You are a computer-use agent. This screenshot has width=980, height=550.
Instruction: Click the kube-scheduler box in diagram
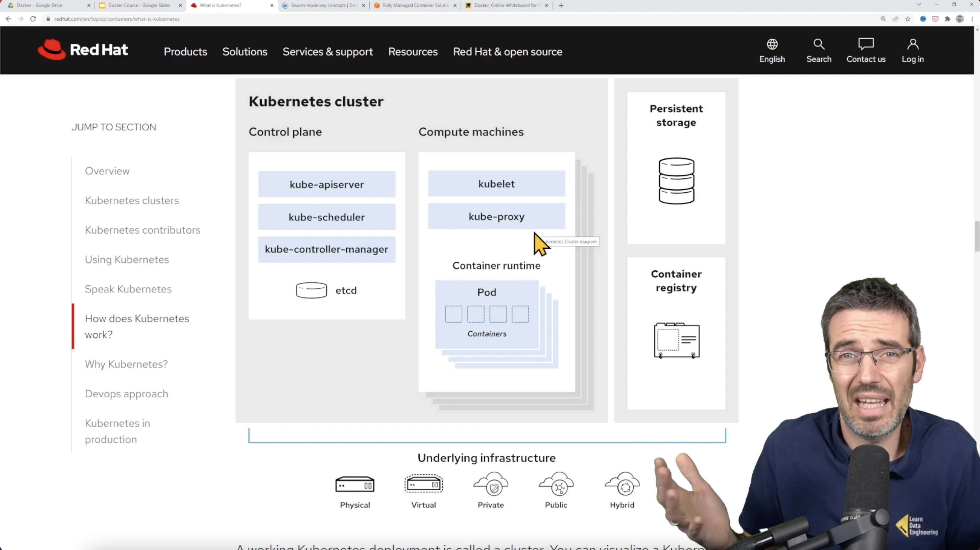(326, 217)
